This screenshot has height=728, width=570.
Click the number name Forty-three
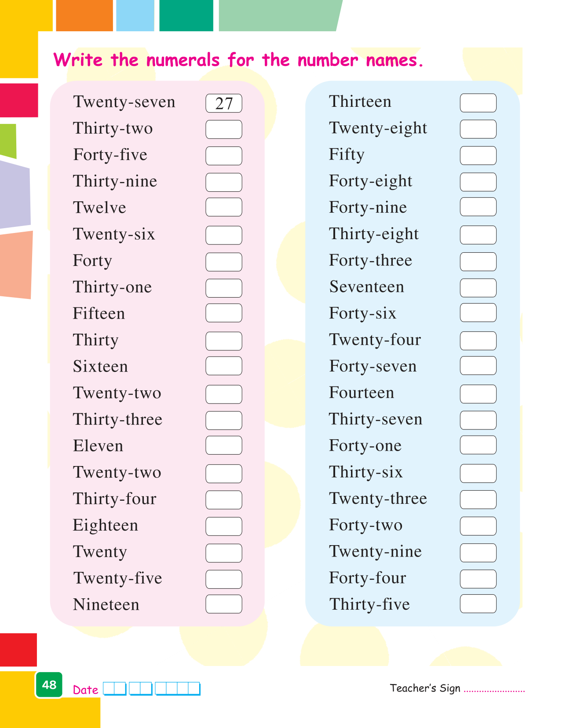370,260
